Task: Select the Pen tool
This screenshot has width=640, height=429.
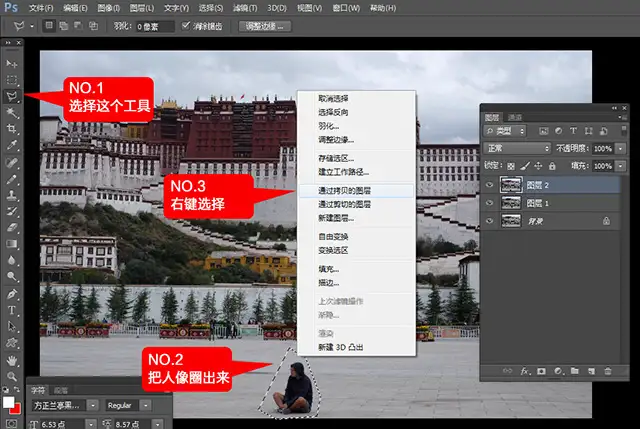Action: 11,294
